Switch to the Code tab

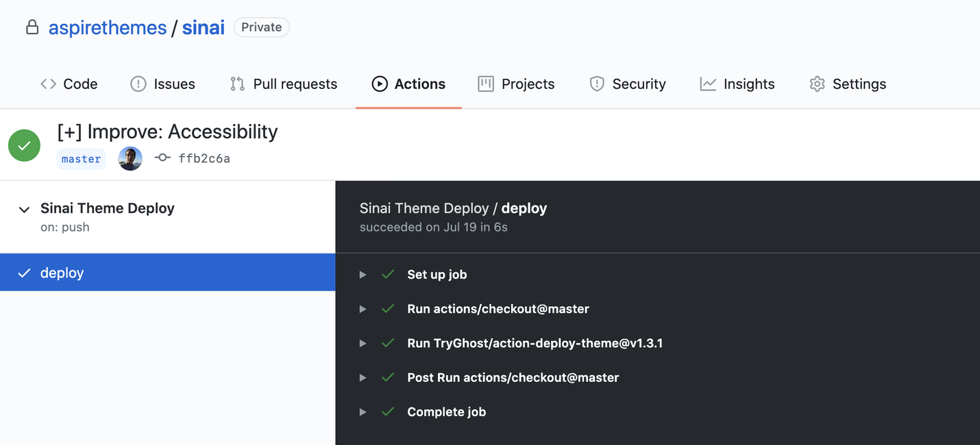click(x=69, y=84)
